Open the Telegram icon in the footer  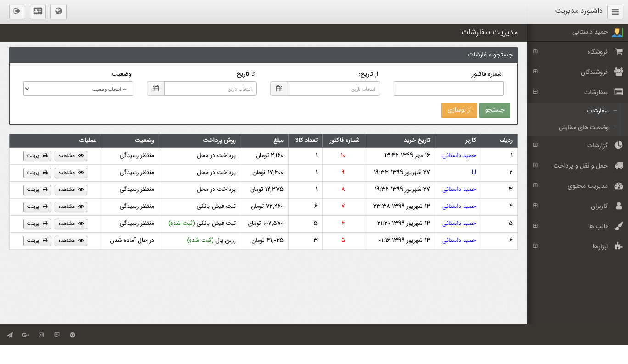point(10,335)
